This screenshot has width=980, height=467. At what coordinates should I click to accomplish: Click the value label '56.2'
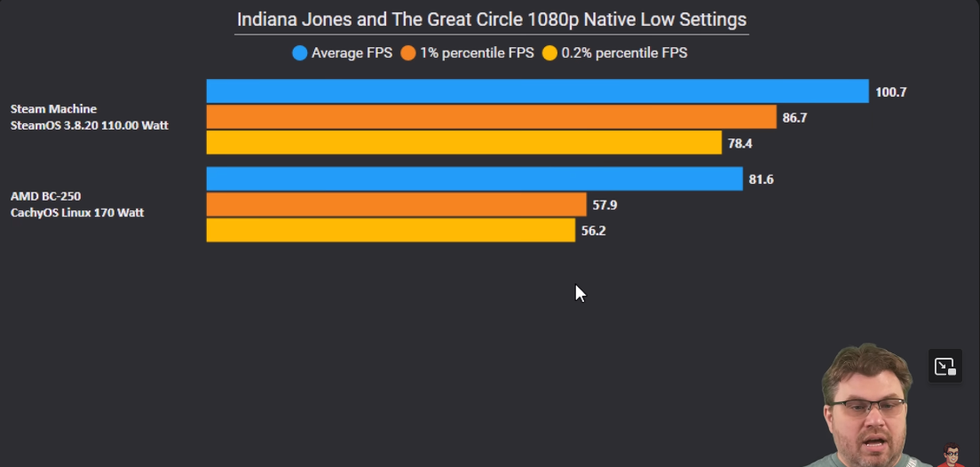pos(593,232)
